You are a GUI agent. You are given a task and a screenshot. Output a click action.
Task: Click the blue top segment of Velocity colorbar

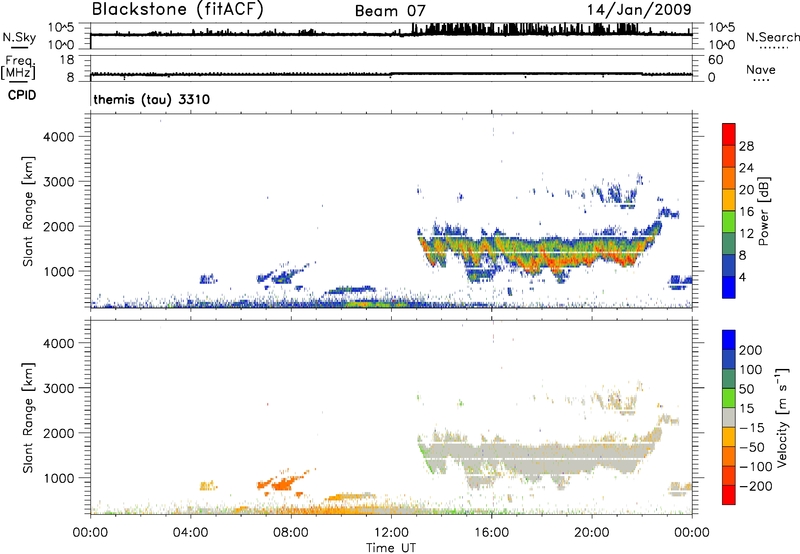[x=729, y=340]
